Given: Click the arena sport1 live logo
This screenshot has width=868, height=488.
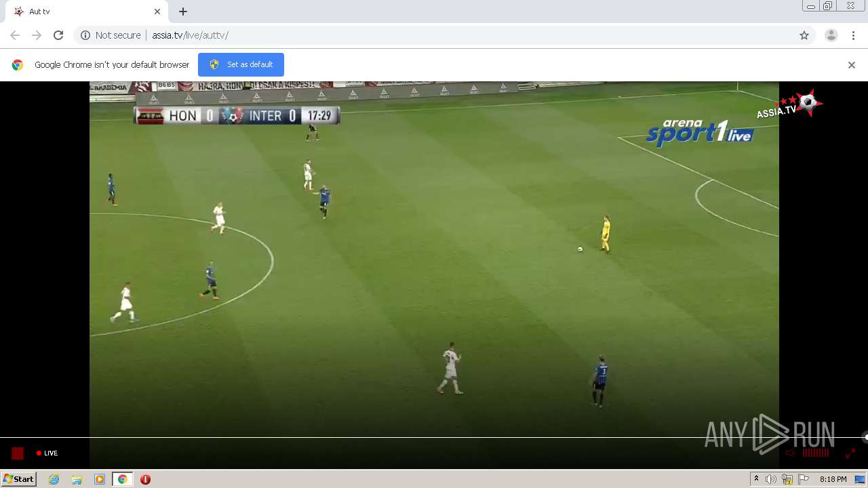Looking at the screenshot, I should (699, 132).
